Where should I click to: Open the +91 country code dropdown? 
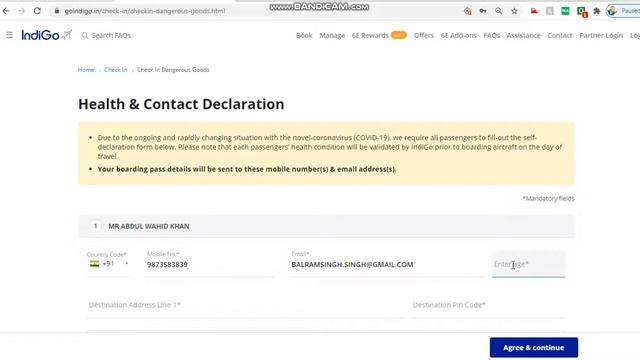[x=109, y=264]
